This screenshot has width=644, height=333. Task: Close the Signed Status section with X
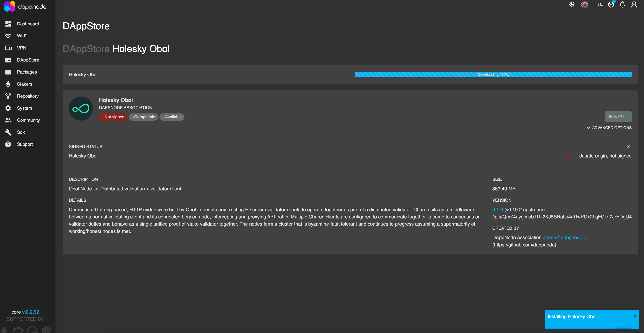[629, 146]
